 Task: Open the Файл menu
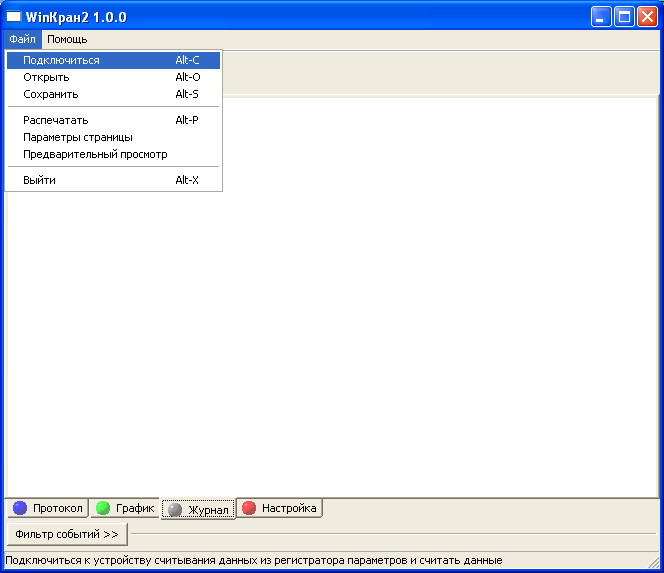pos(22,39)
